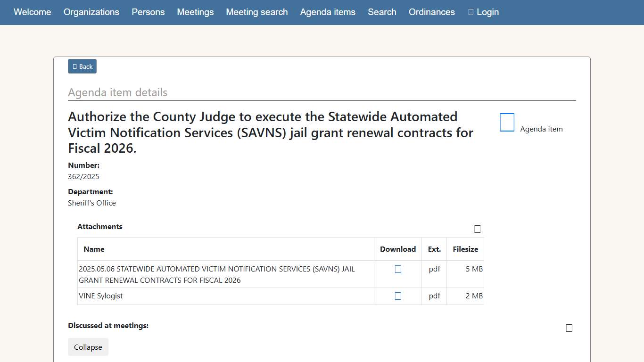644x362 pixels.
Task: Open Meeting search in the navbar
Action: (x=257, y=12)
